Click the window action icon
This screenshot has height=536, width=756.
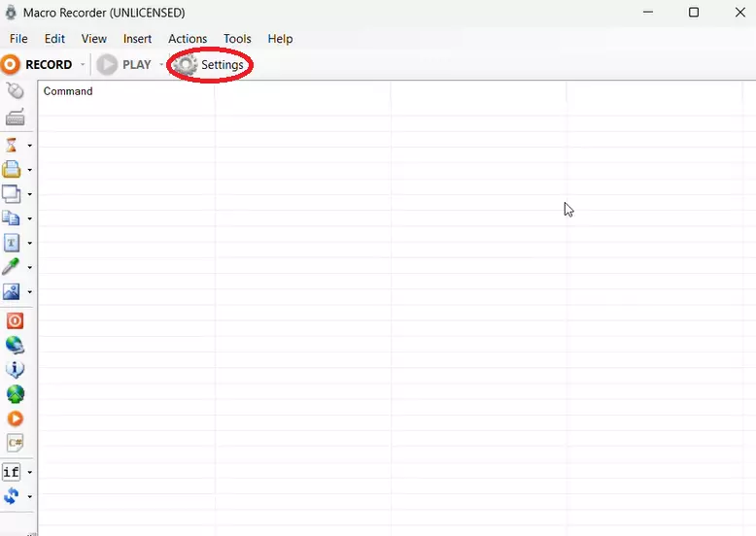pyautogui.click(x=12, y=193)
